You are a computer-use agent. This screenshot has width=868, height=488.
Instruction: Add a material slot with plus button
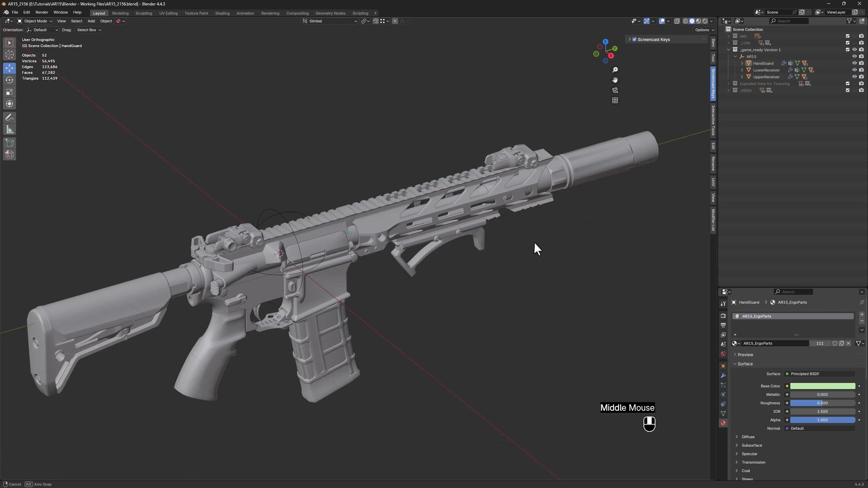(862, 314)
